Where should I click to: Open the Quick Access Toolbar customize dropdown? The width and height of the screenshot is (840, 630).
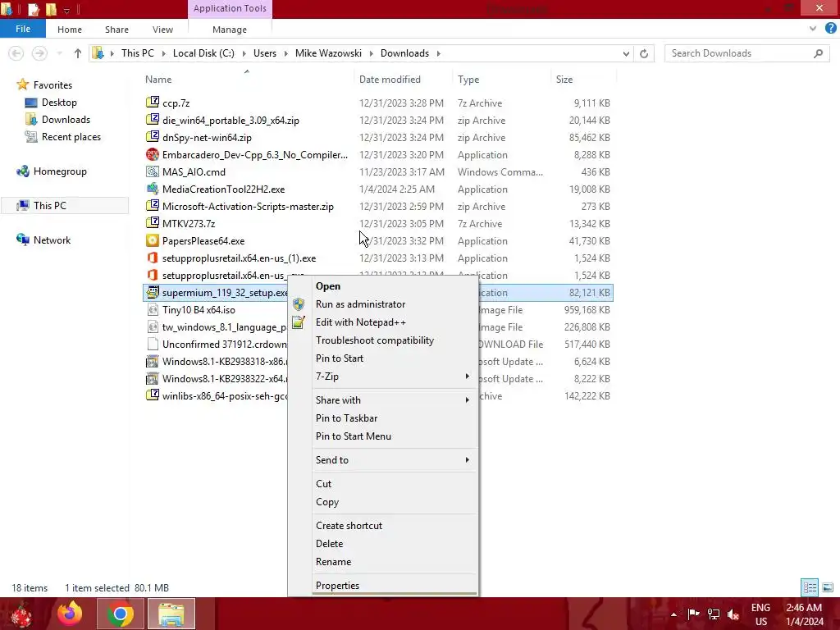click(66, 10)
